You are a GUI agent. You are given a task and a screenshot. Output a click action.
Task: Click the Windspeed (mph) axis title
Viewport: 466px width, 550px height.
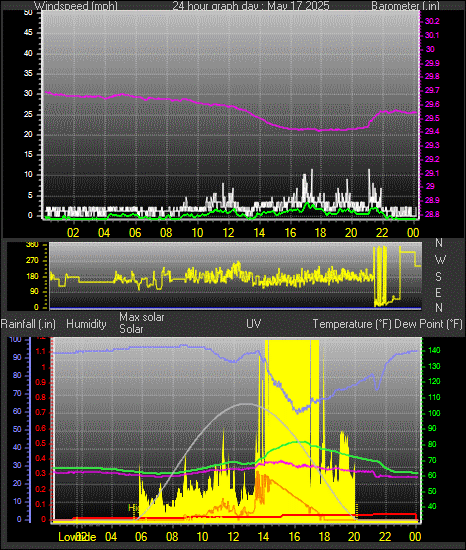tap(76, 6)
